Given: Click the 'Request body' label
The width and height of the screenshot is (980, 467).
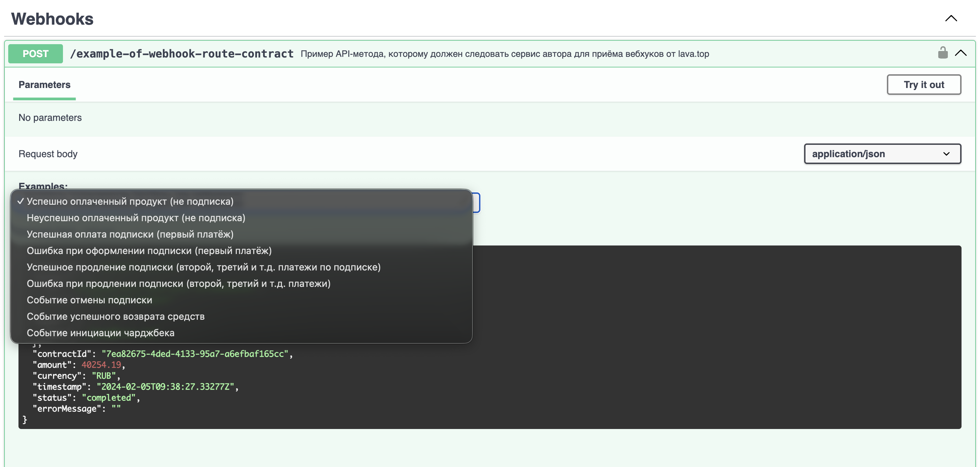Looking at the screenshot, I should point(48,154).
